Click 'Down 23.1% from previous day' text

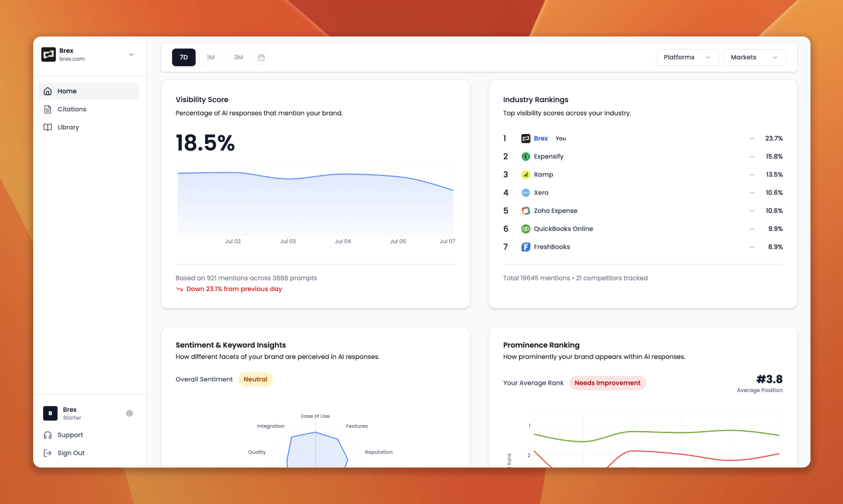point(234,289)
